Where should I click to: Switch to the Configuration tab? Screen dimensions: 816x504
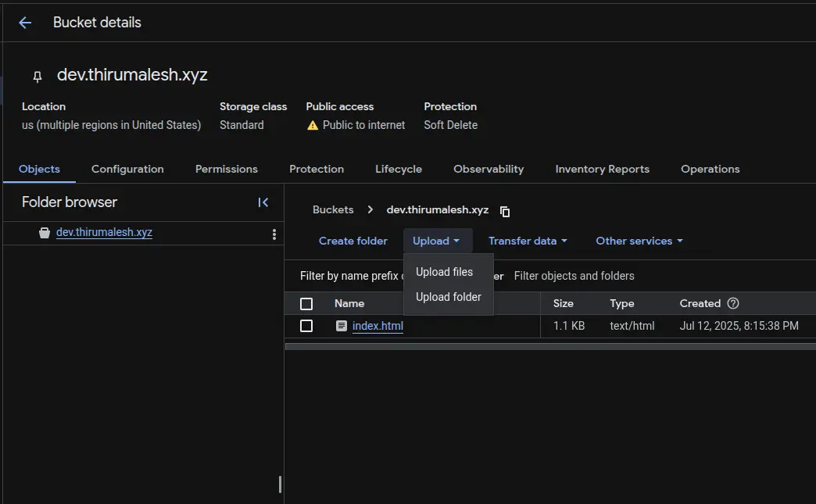[127, 169]
